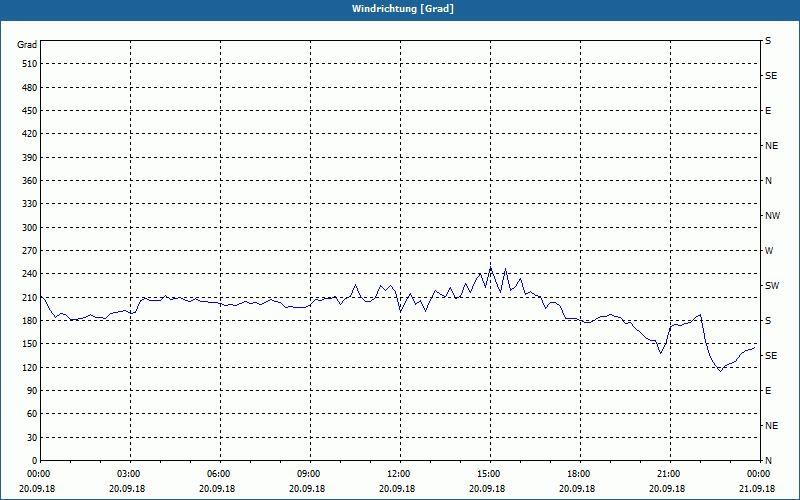The height and width of the screenshot is (500, 800).
Task: Select the 510 degree axis label
Action: [30, 64]
